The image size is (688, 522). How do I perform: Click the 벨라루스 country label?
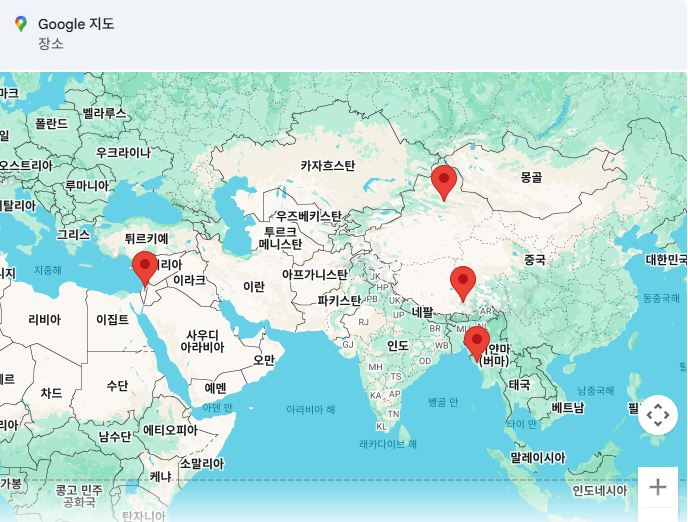pos(104,114)
